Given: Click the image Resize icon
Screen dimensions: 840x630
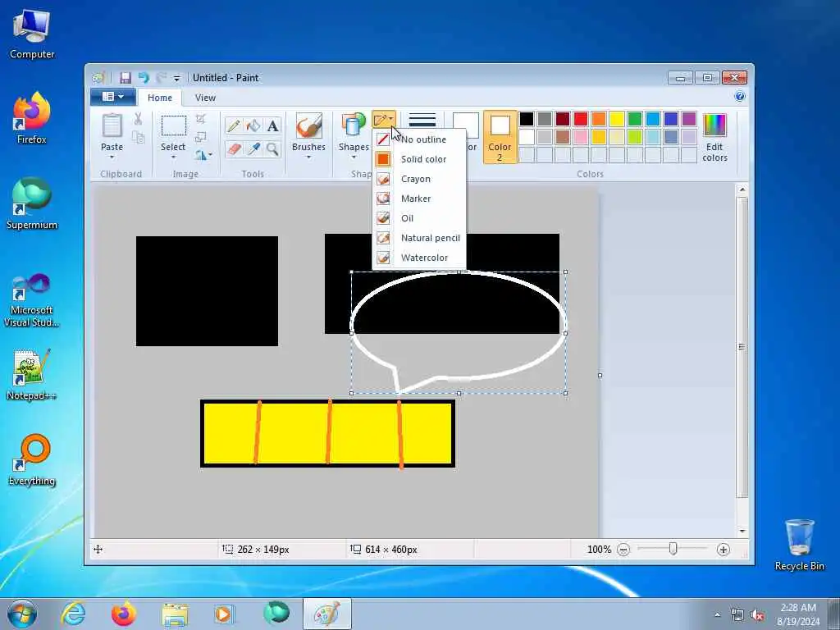Looking at the screenshot, I should click(x=201, y=137).
